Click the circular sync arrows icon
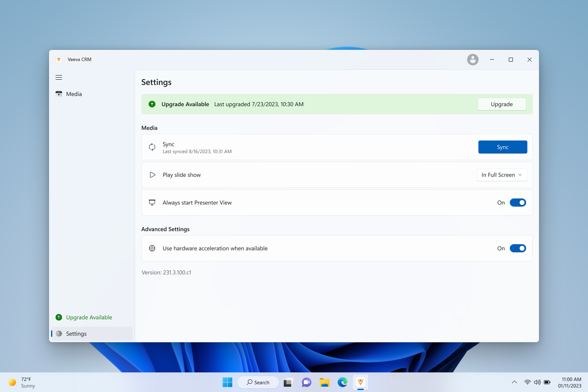 click(152, 147)
